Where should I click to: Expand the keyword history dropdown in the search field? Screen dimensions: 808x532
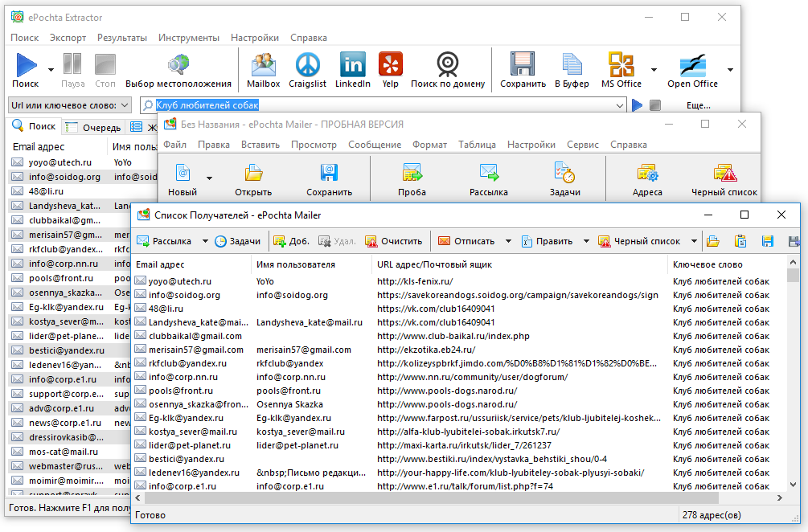[x=619, y=105]
